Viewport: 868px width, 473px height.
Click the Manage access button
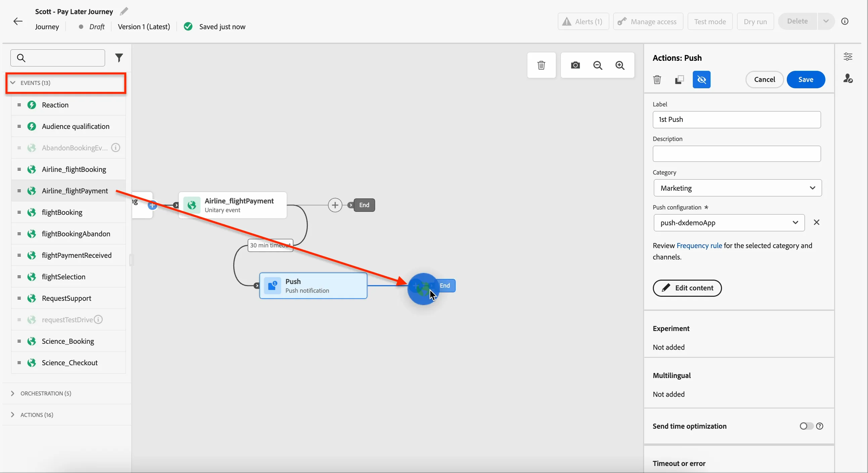point(648,21)
